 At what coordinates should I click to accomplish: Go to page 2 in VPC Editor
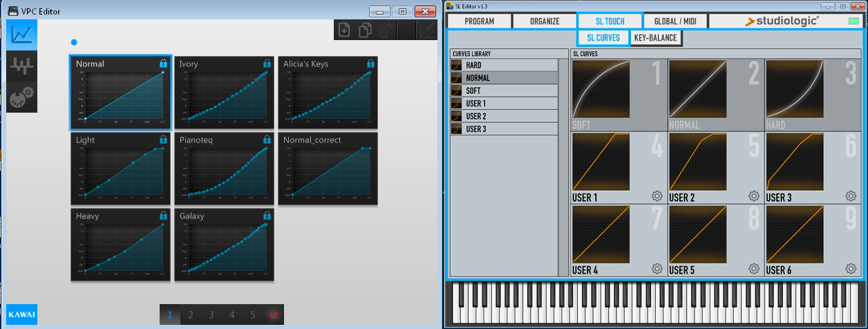pos(190,314)
